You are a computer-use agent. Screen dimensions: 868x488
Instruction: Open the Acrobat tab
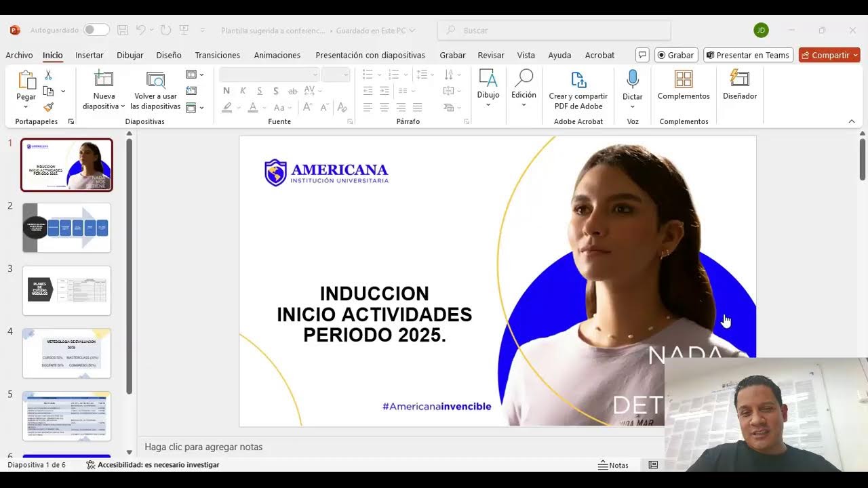point(600,55)
